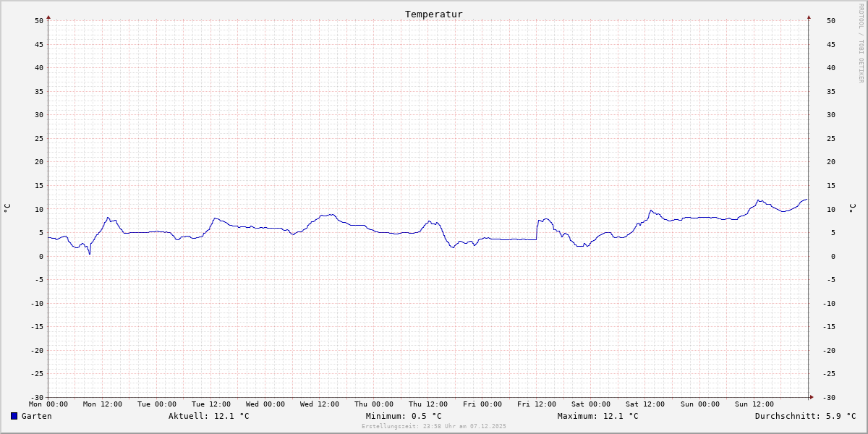Click the Wed 12:00 axis label
Image resolution: width=868 pixels, height=434 pixels.
[320, 404]
